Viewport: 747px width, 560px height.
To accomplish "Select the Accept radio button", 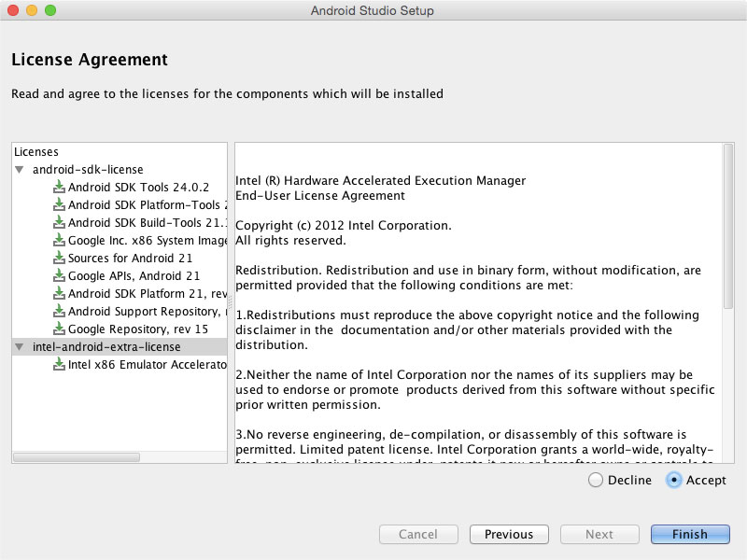I will coord(673,480).
